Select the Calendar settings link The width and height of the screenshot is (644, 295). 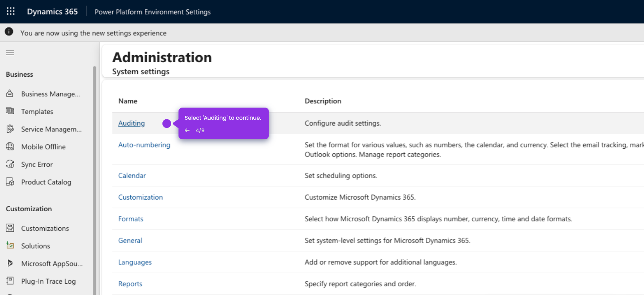pyautogui.click(x=132, y=176)
